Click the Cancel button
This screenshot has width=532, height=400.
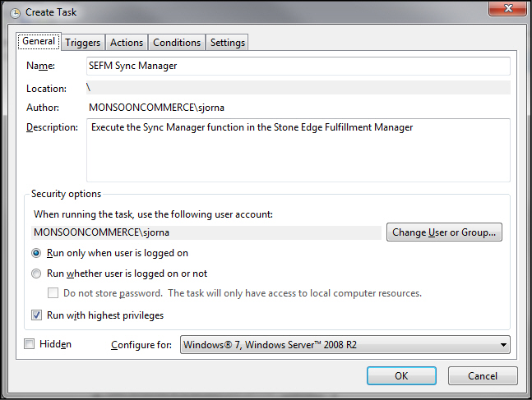click(483, 375)
